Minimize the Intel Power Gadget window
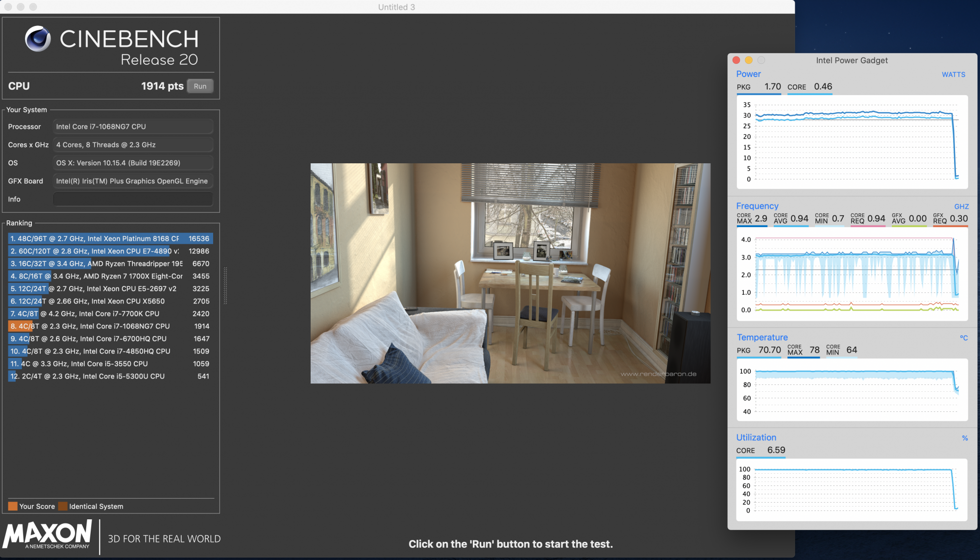980x560 pixels. point(749,60)
